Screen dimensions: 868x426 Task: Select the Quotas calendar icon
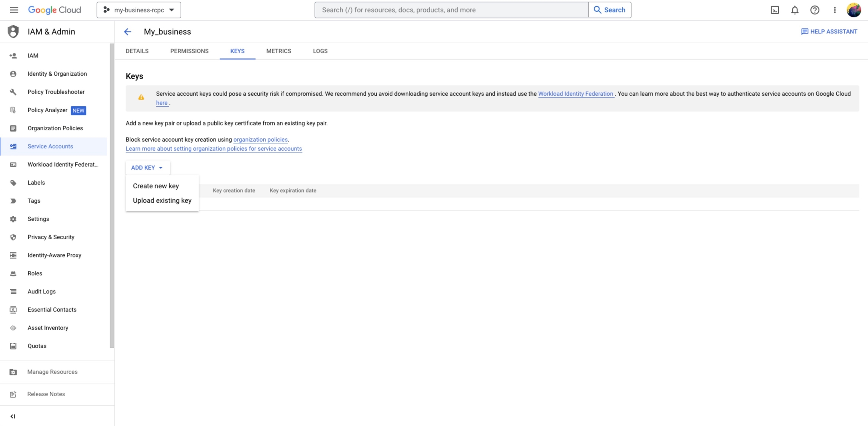[x=13, y=346]
